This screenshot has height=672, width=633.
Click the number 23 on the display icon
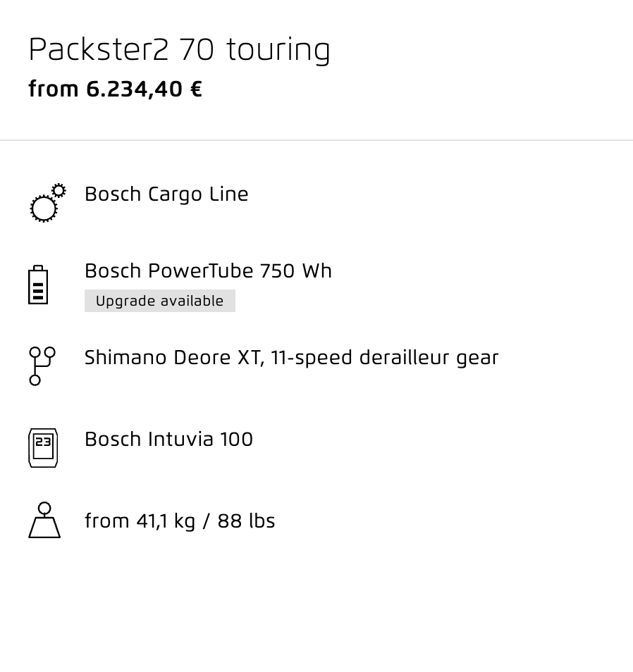point(43,442)
